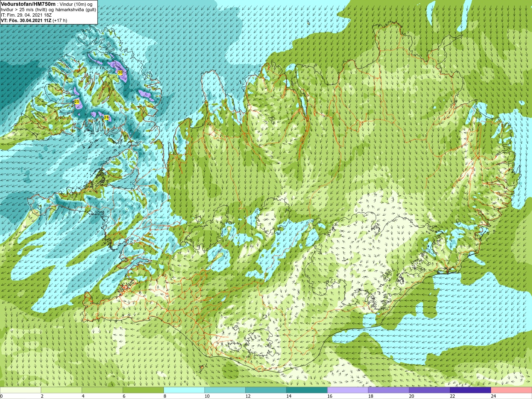Image resolution: width=532 pixels, height=399 pixels.
Task: Click the "VT: Fös. 30.04.2021 11Z (+17 h)" line
Action: pos(34,20)
